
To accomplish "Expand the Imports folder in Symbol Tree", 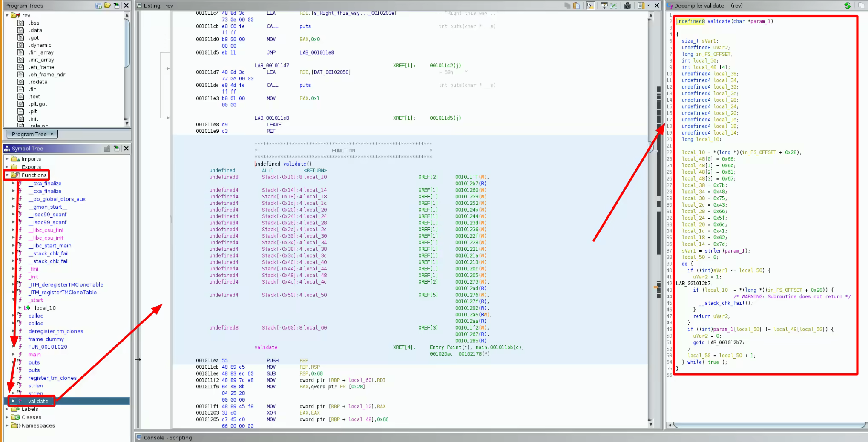I will pyautogui.click(x=7, y=159).
